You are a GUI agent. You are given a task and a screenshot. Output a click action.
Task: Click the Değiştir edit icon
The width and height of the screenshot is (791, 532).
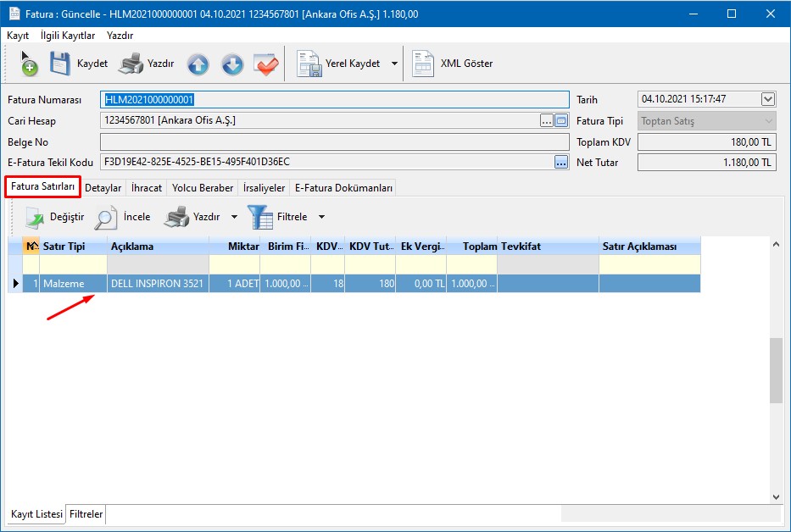(34, 218)
